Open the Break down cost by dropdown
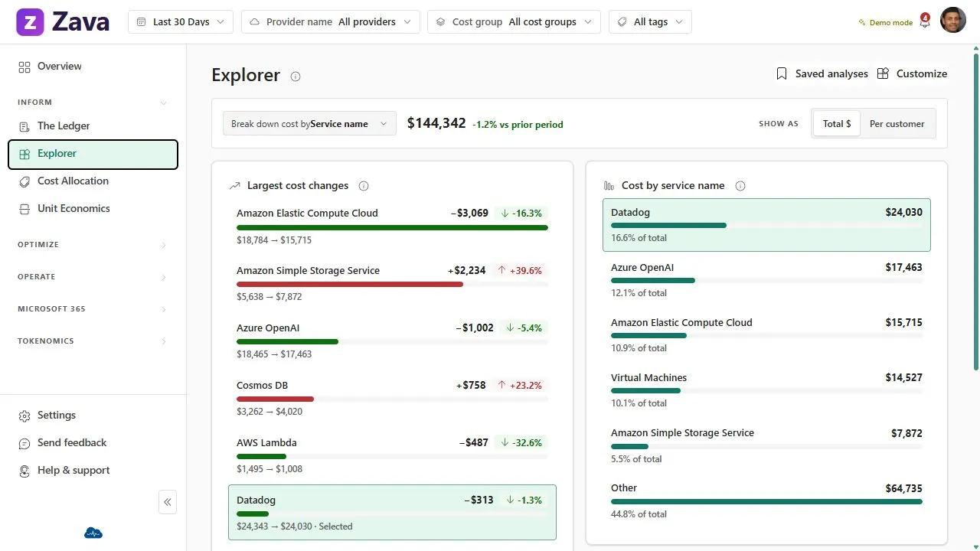980x551 pixels. [x=309, y=124]
